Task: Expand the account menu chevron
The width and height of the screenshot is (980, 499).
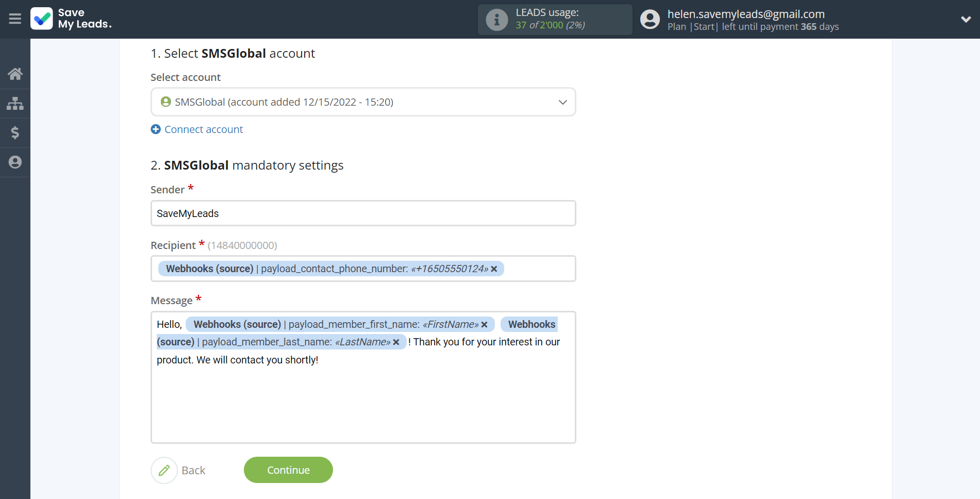Action: point(966,20)
